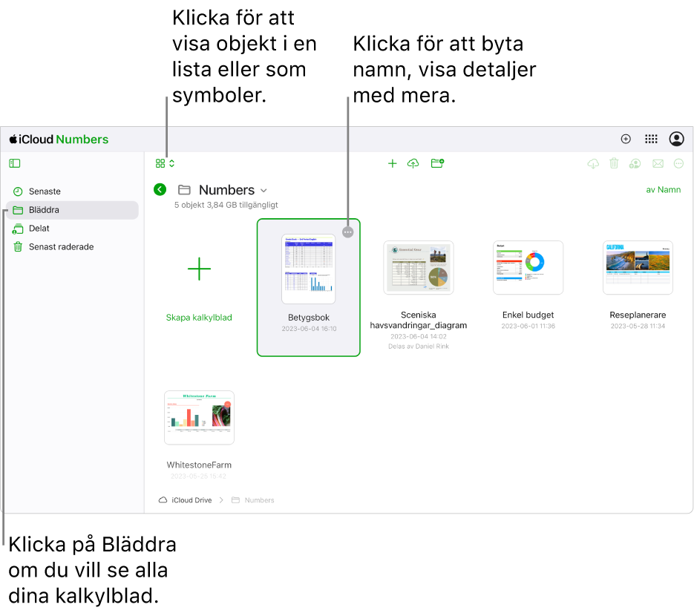Open the WhitestoneFarm thumbnail
The width and height of the screenshot is (694, 616).
pyautogui.click(x=199, y=417)
